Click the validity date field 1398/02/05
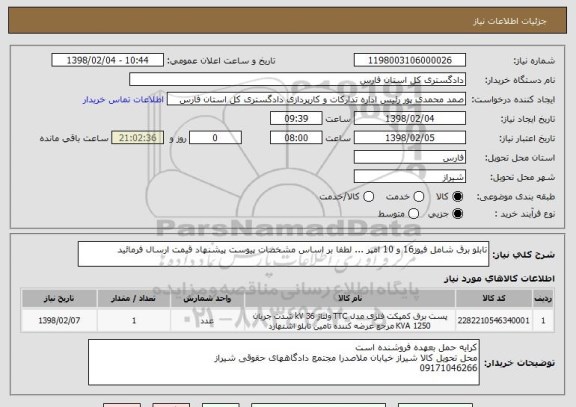 410,138
